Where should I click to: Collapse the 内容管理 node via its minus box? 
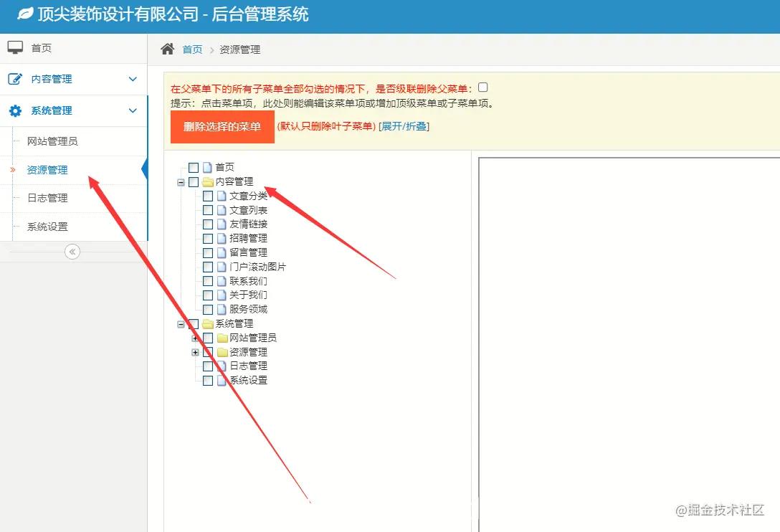click(181, 181)
